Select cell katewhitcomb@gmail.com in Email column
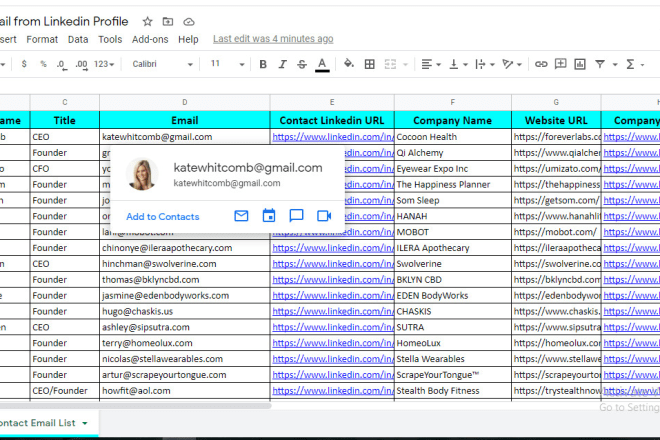The image size is (660, 440). [x=184, y=137]
